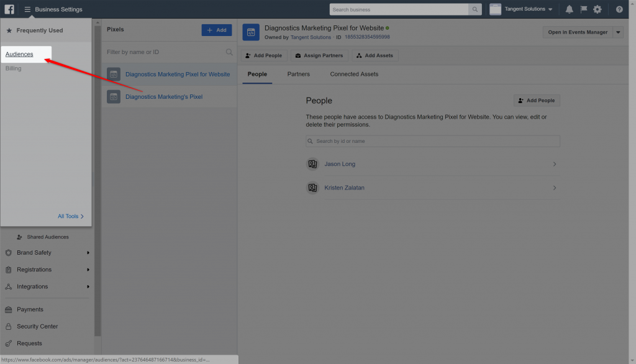Screen dimensions: 636x364
Task: Open the Jason Long name link
Action: (x=340, y=164)
